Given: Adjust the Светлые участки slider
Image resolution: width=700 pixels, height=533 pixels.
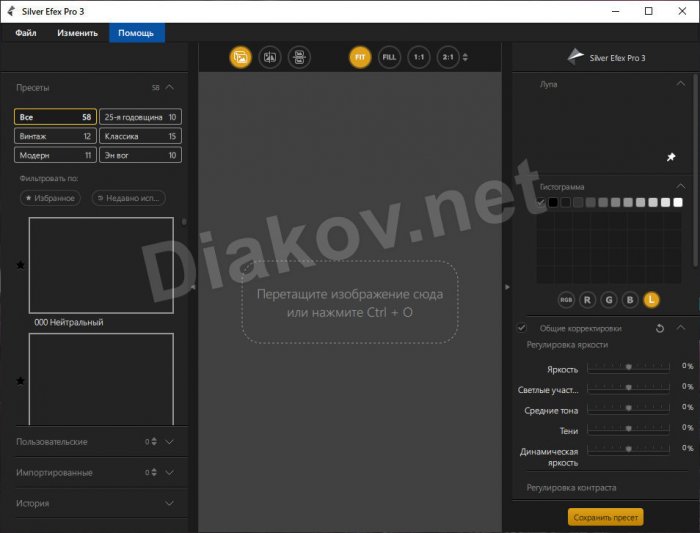Looking at the screenshot, I should pos(629,387).
